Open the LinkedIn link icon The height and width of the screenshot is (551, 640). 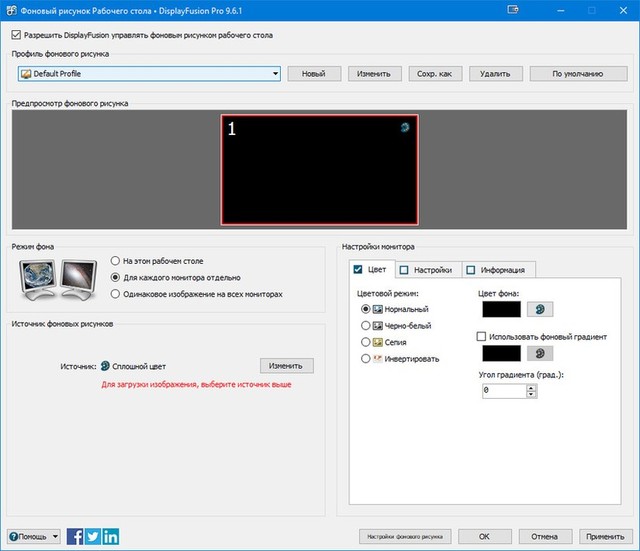click(111, 537)
